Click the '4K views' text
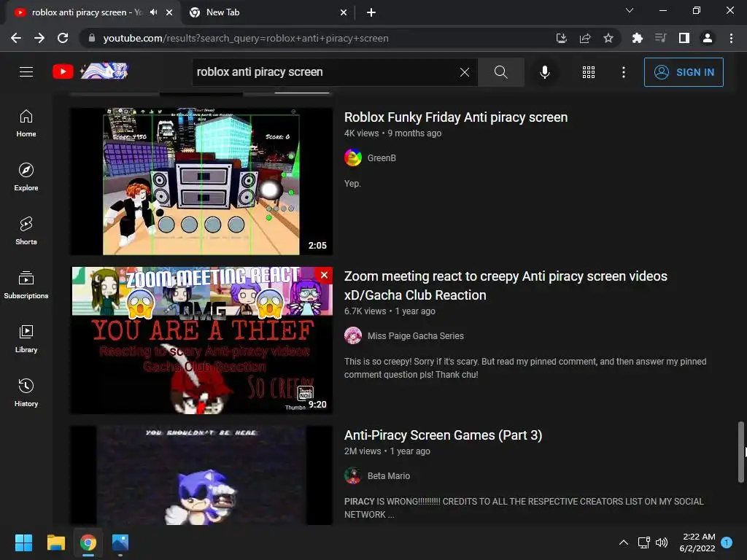This screenshot has height=560, width=747. (361, 133)
